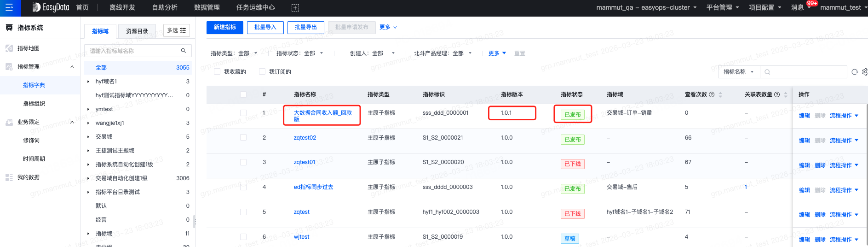
Task: Open the 多选 multi-select list icon button
Action: coord(177,30)
